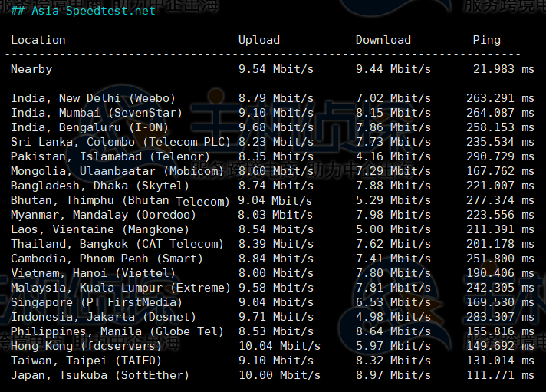546x392 pixels.
Task: Click the 'Location' column header
Action: coord(38,40)
